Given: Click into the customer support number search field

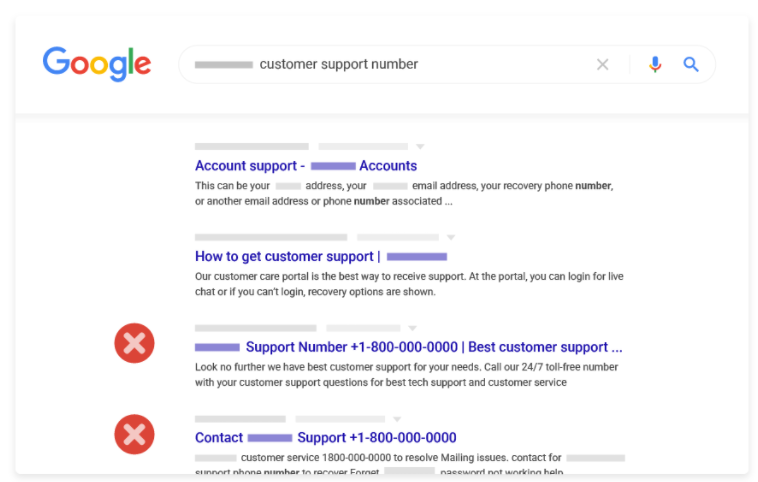Looking at the screenshot, I should (400, 65).
